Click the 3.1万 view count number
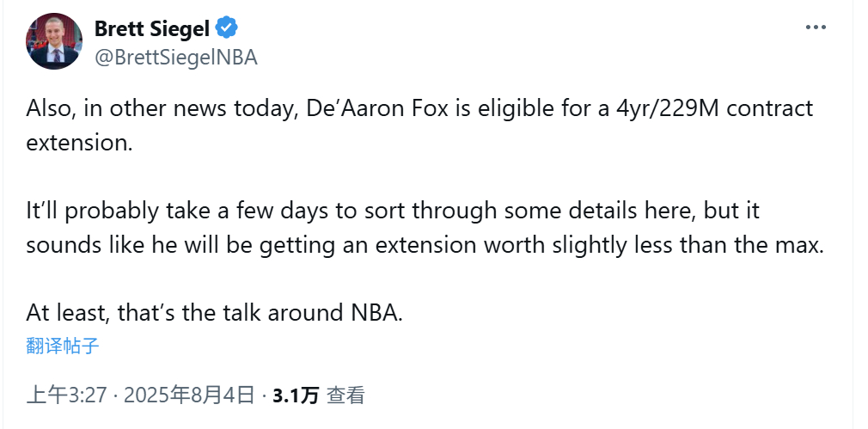This screenshot has height=429, width=868. tap(296, 395)
